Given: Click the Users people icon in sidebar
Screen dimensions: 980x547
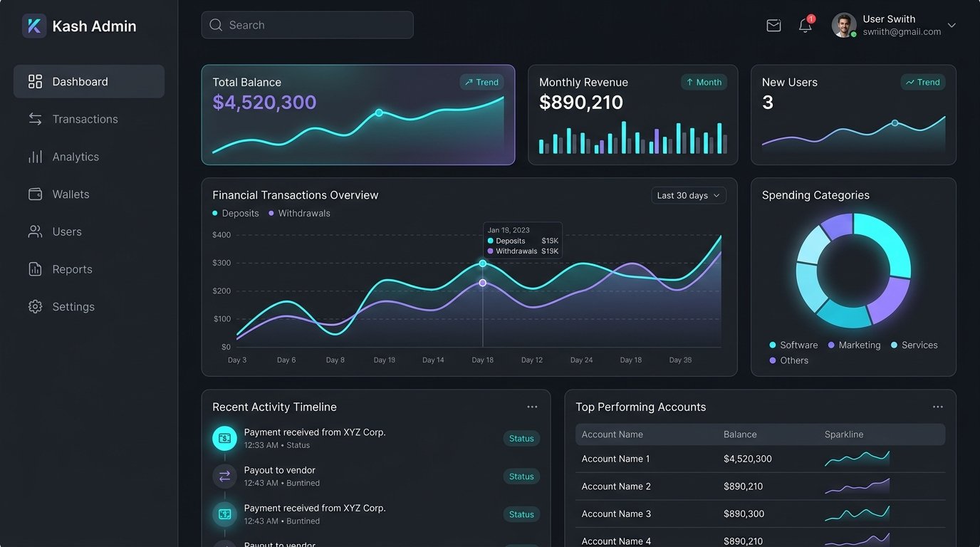Looking at the screenshot, I should coord(35,231).
